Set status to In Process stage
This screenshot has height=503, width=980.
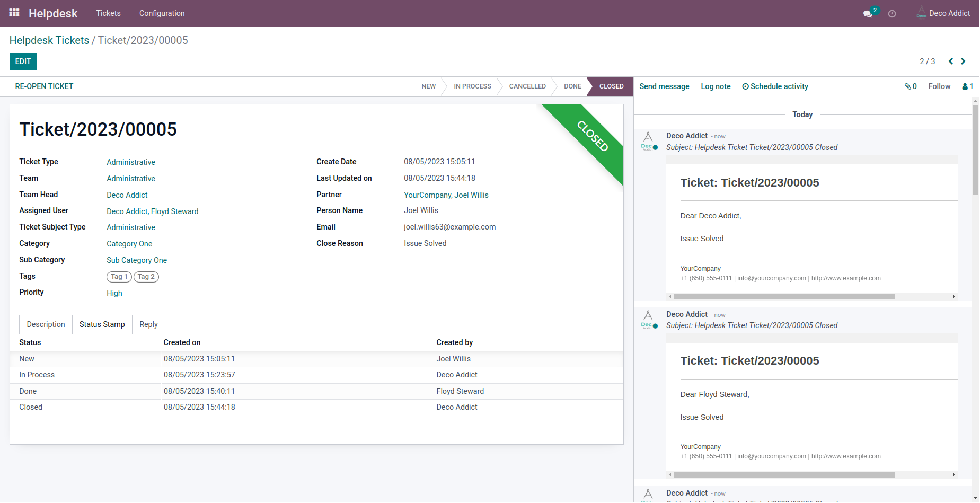click(x=472, y=86)
